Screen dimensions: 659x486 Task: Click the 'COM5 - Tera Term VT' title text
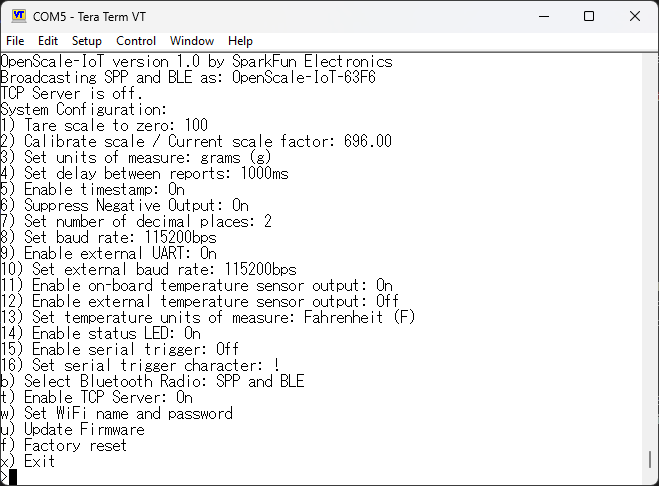[x=88, y=16]
